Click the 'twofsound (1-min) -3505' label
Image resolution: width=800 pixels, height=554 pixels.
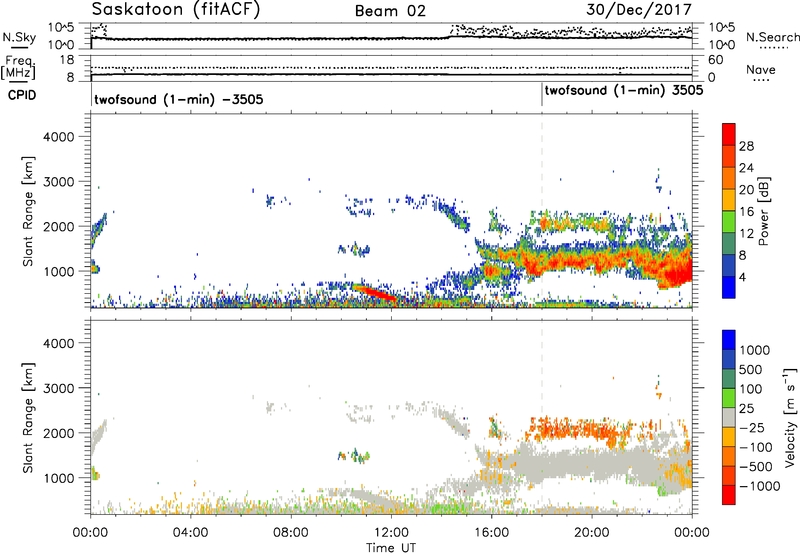point(179,99)
